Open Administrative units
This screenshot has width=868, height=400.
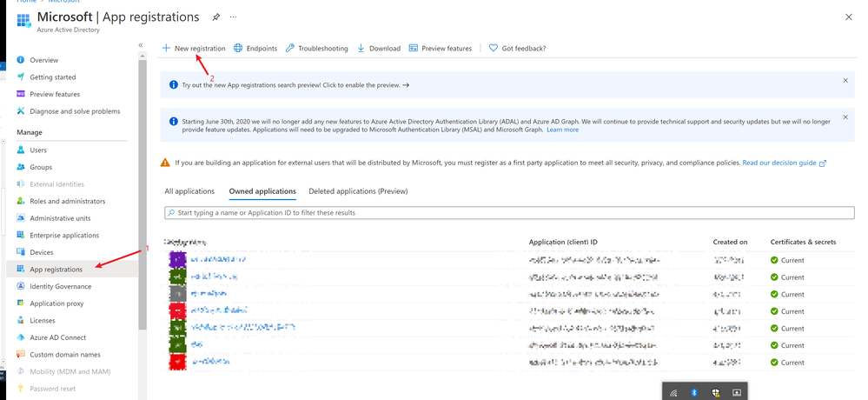pos(60,218)
